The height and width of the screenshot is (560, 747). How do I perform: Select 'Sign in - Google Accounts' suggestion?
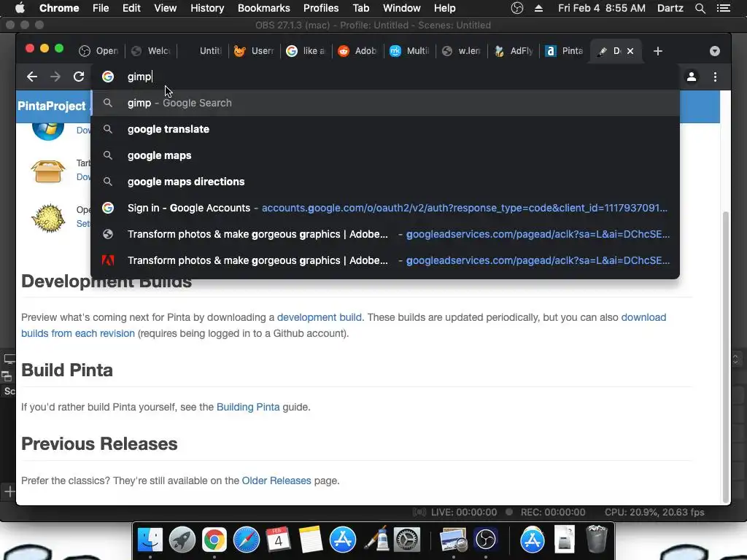coord(385,208)
